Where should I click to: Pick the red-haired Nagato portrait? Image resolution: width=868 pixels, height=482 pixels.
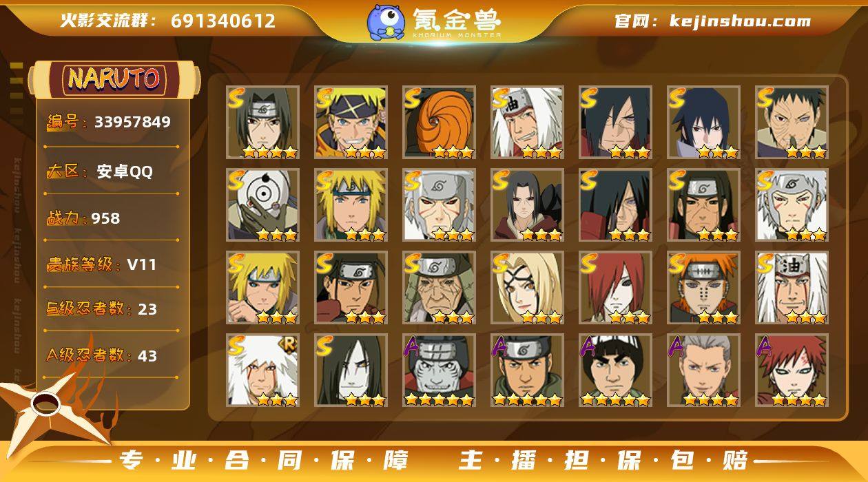pyautogui.click(x=615, y=287)
